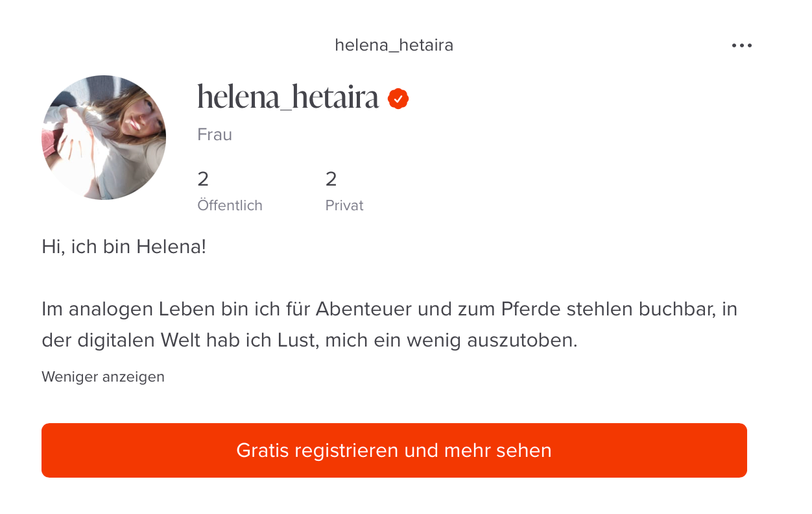The width and height of the screenshot is (812, 514).
Task: Click the "Hi, ich bin Helena!" greeting
Action: tap(124, 247)
